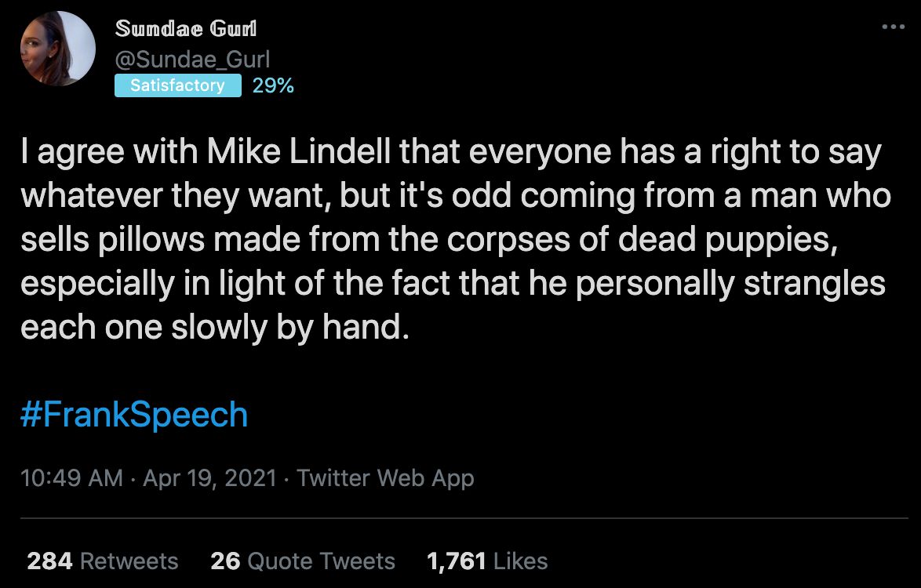Click the @Sundae_Gurl handle
Viewport: 921px width, 588px height.
[x=192, y=58]
